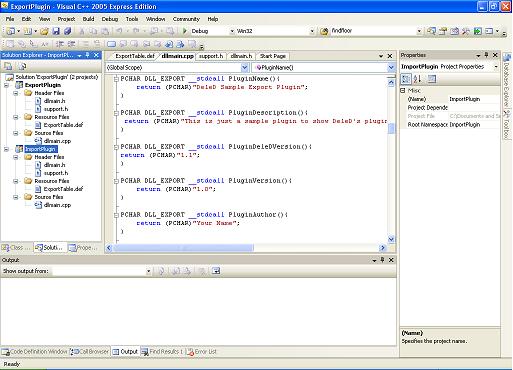
Task: Switch Properties grid to Alphabetical sort
Action: pyautogui.click(x=417, y=79)
